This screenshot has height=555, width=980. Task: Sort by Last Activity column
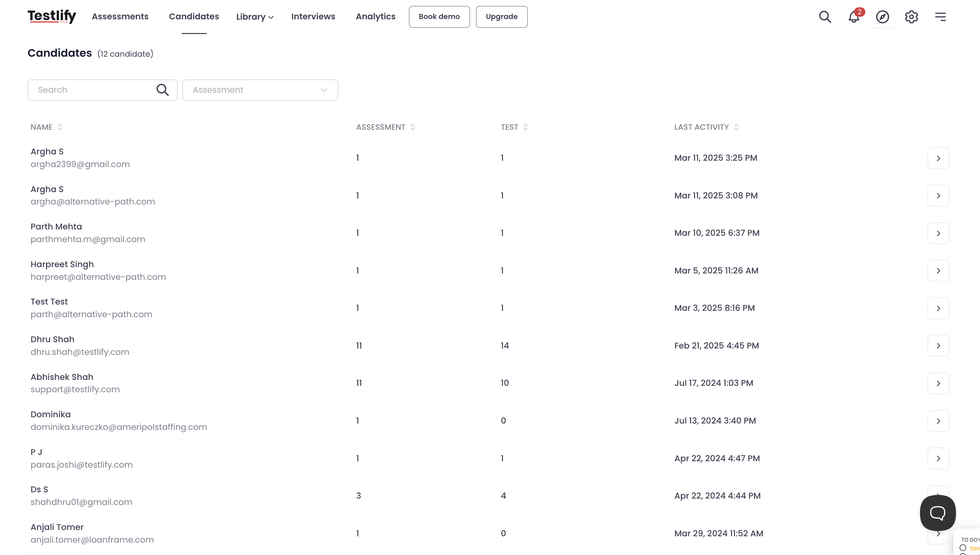click(x=736, y=127)
